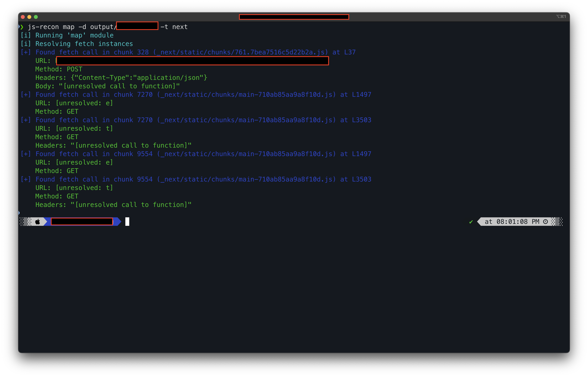Click the Apple logo in the shell prompt
The height and width of the screenshot is (377, 588).
click(x=38, y=222)
